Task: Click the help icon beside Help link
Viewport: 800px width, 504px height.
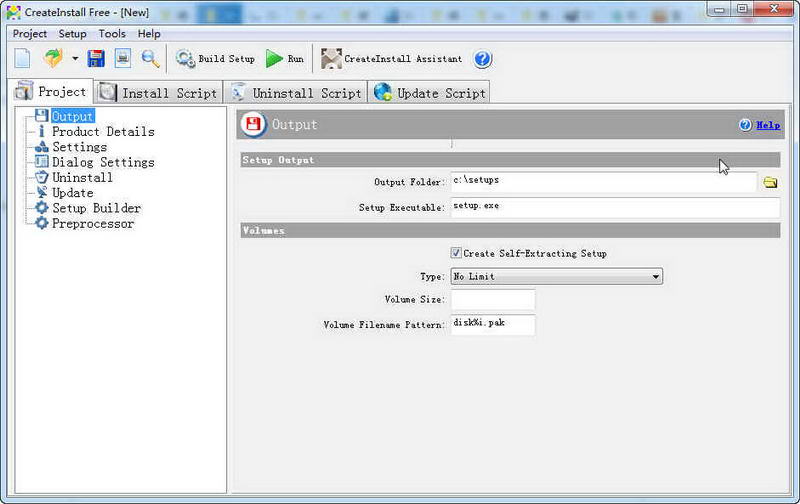Action: (x=745, y=125)
